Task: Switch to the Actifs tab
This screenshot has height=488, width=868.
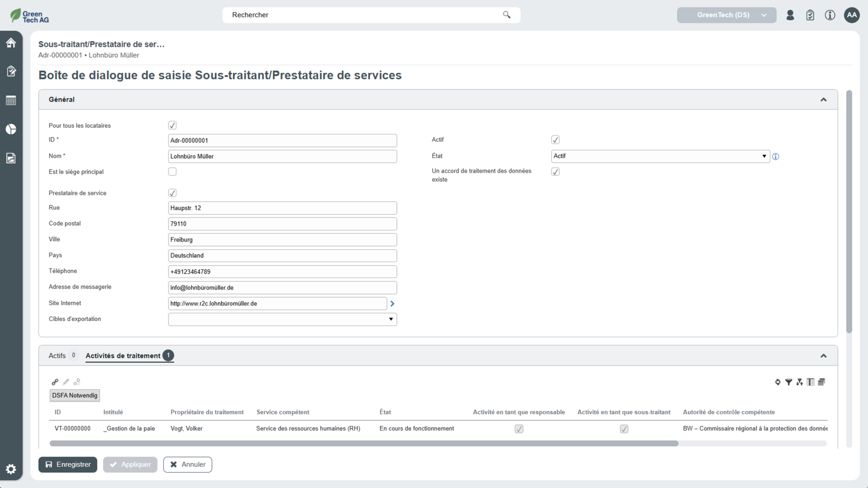Action: tap(57, 356)
